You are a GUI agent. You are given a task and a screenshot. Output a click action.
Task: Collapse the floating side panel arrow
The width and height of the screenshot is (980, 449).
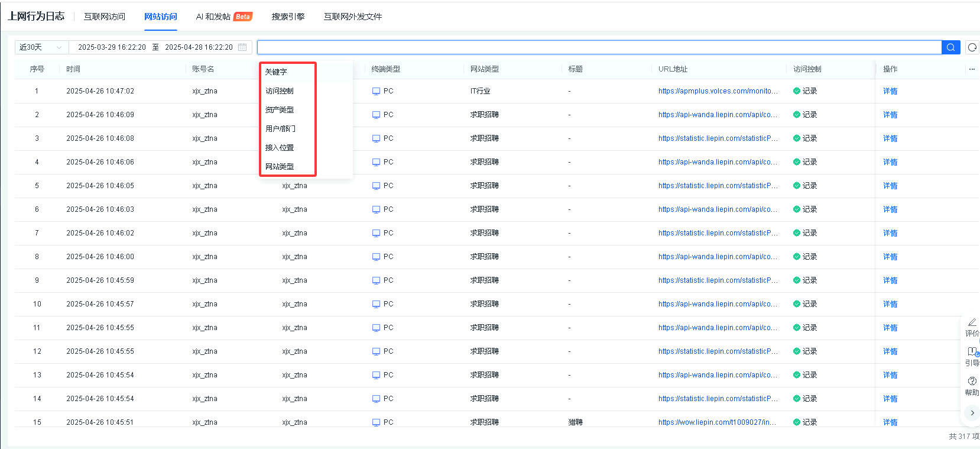(x=972, y=413)
